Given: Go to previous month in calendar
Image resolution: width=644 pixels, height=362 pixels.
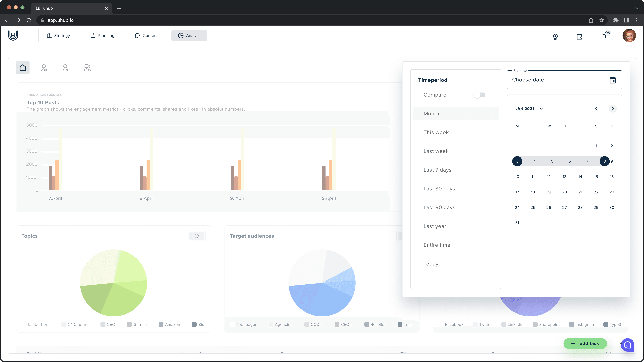Looking at the screenshot, I should pos(596,109).
